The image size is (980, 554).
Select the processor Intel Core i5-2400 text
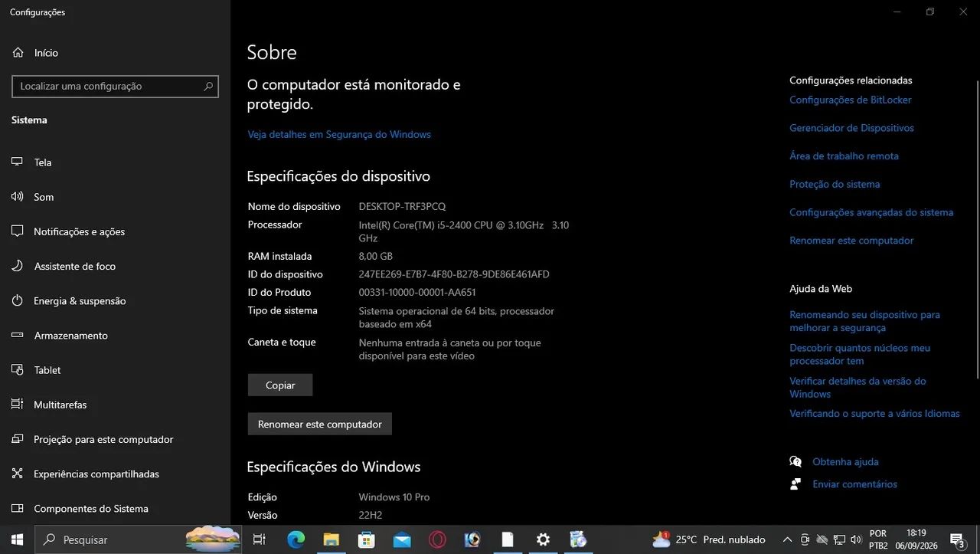coord(463,231)
